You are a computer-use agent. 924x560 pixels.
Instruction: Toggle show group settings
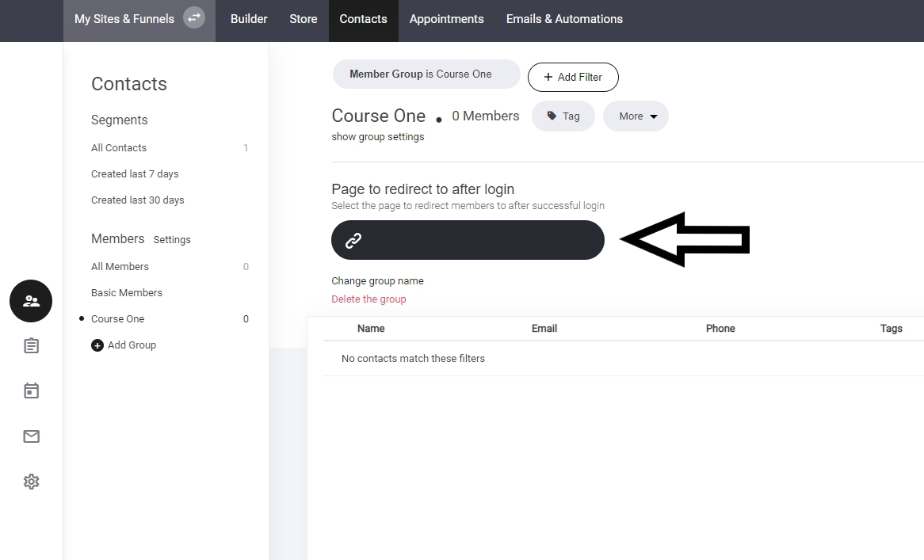(377, 137)
